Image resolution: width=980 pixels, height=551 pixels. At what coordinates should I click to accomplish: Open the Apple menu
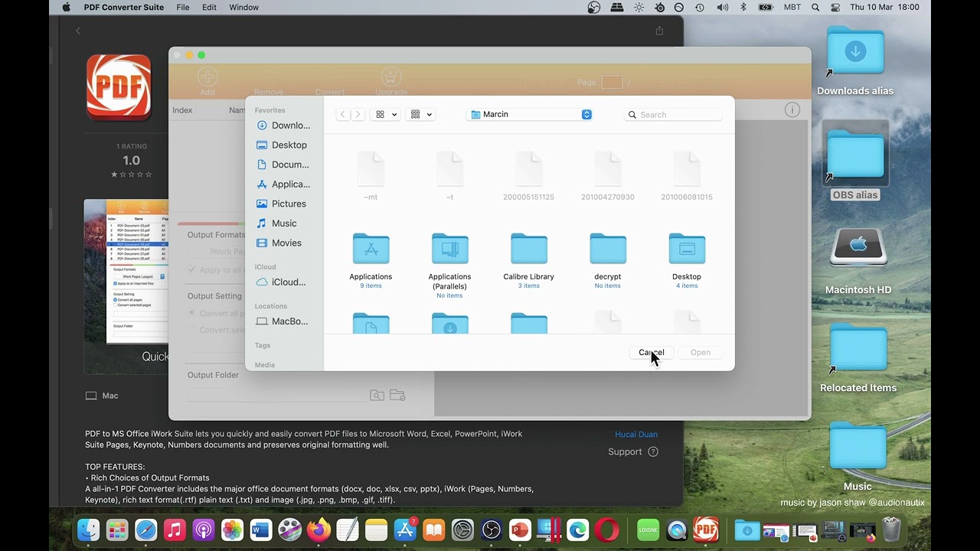pyautogui.click(x=66, y=8)
